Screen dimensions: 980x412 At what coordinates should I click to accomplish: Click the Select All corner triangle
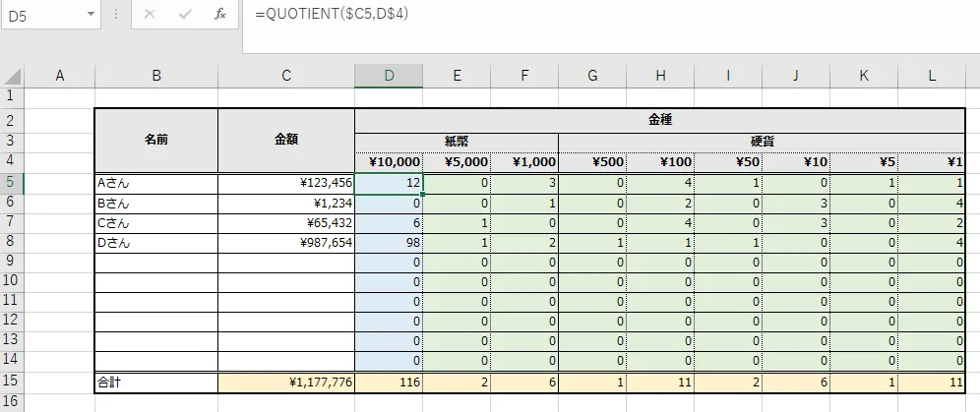(x=12, y=76)
